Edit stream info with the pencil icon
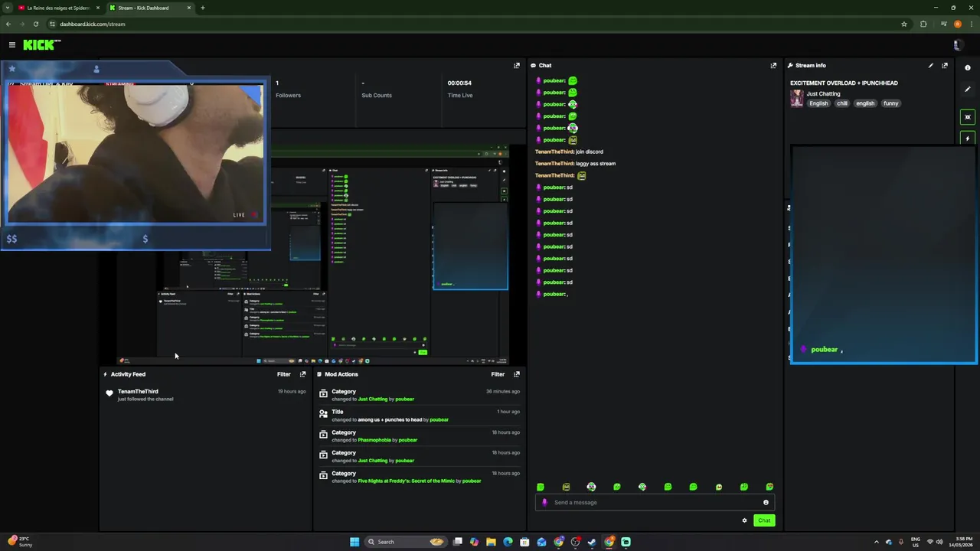 [x=931, y=66]
